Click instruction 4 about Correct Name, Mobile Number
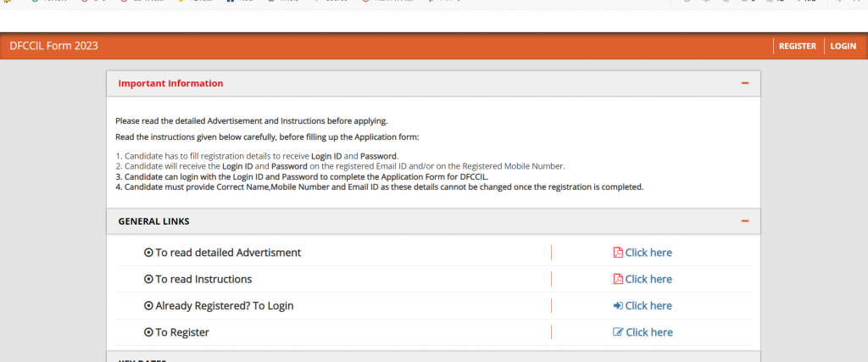The height and width of the screenshot is (362, 868). coord(379,187)
